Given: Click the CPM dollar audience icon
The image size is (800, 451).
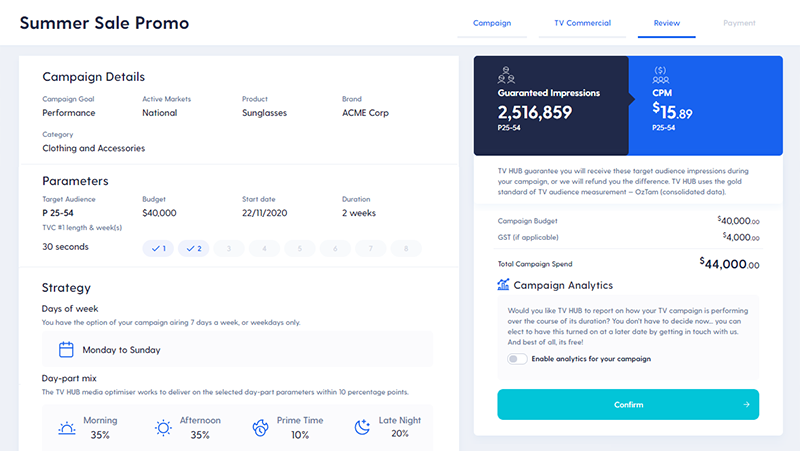Looking at the screenshot, I should click(x=660, y=76).
